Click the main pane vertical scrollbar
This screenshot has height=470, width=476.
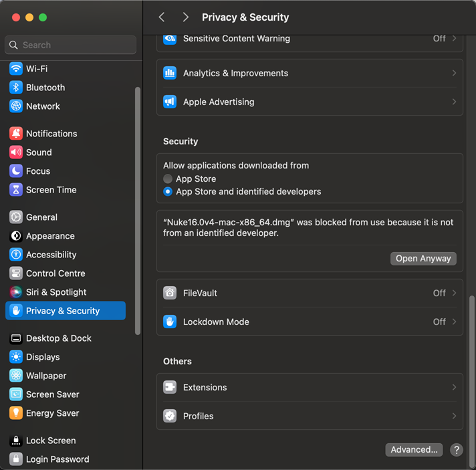471,382
